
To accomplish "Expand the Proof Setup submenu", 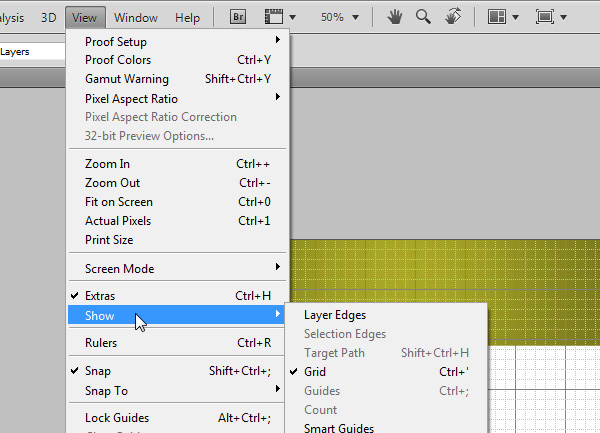I will click(x=178, y=41).
